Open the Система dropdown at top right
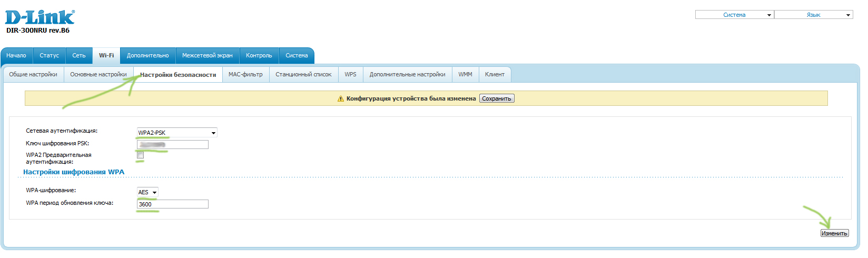The image size is (868, 258). tap(734, 15)
